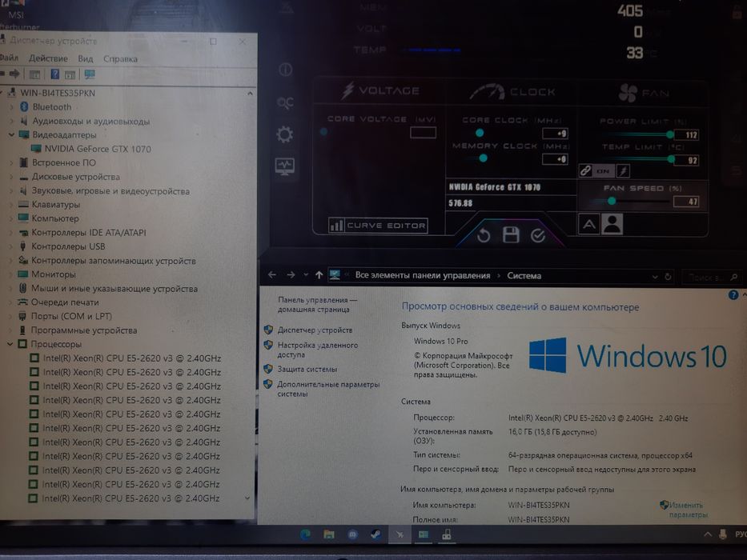The width and height of the screenshot is (747, 560).
Task: Click the Core Clock value field +9
Action: (x=556, y=134)
